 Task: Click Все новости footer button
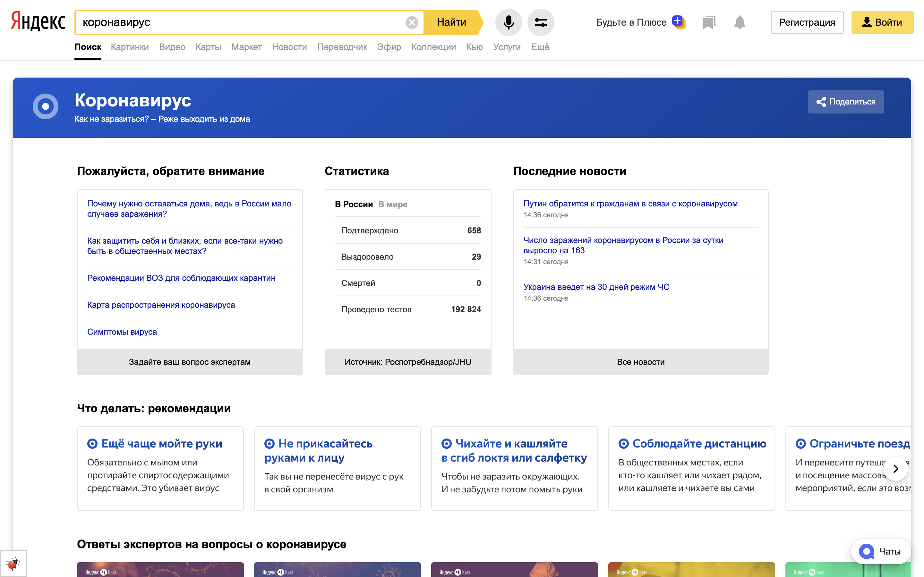[x=640, y=362]
